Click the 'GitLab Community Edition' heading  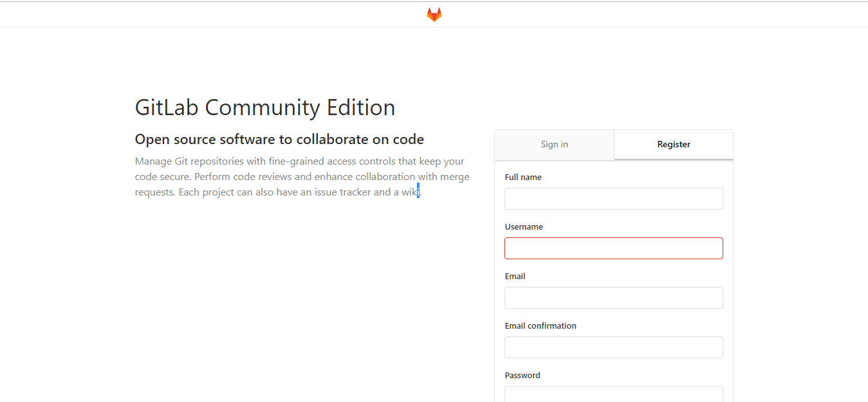pos(265,107)
